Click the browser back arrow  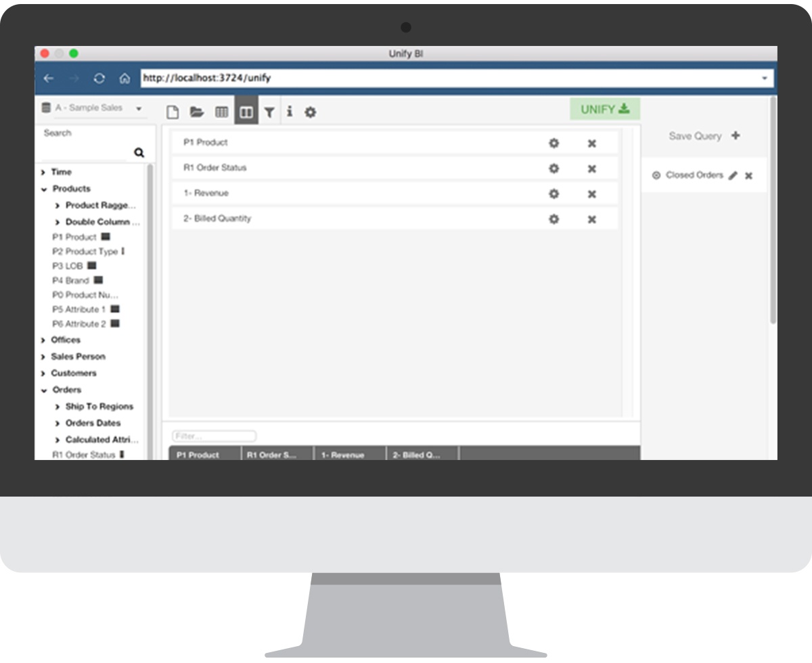49,78
